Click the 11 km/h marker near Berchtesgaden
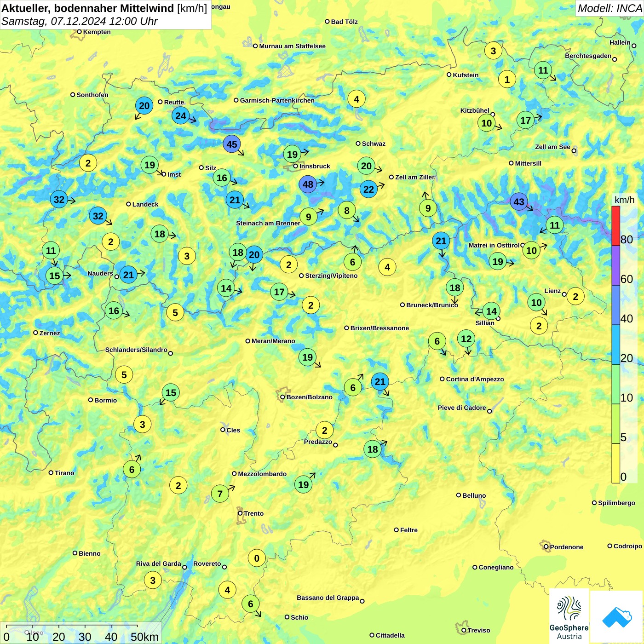 pos(543,70)
